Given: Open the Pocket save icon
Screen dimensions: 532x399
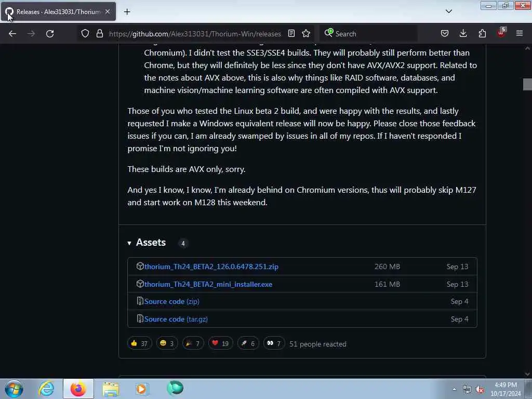Looking at the screenshot, I should (x=445, y=34).
